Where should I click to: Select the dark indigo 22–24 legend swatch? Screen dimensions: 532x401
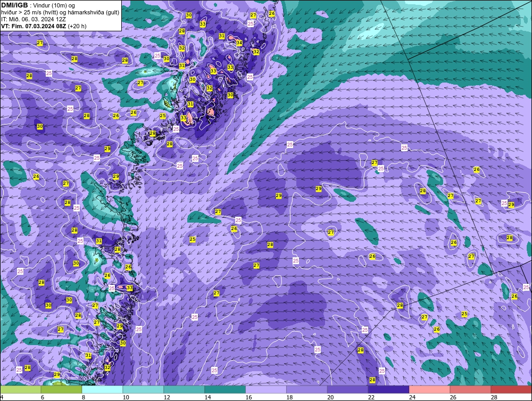pos(388,389)
